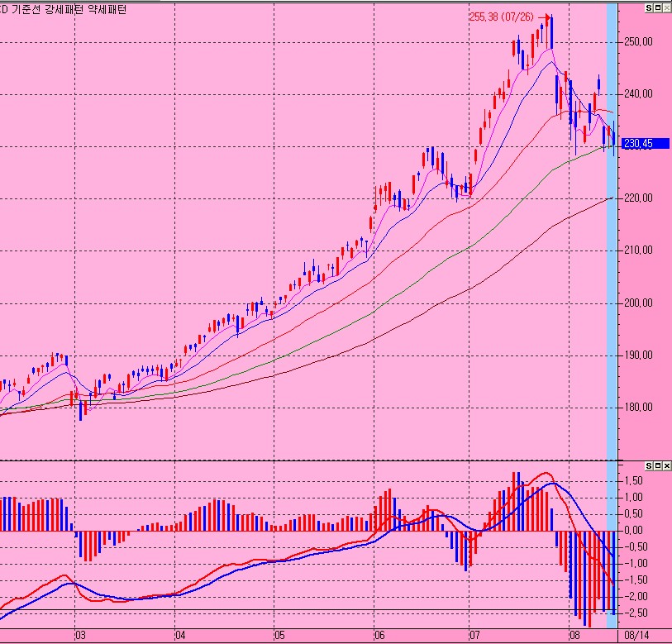The image size is (672, 644).
Task: Click the 0,00 level on the indicator axis
Action: tap(636, 530)
